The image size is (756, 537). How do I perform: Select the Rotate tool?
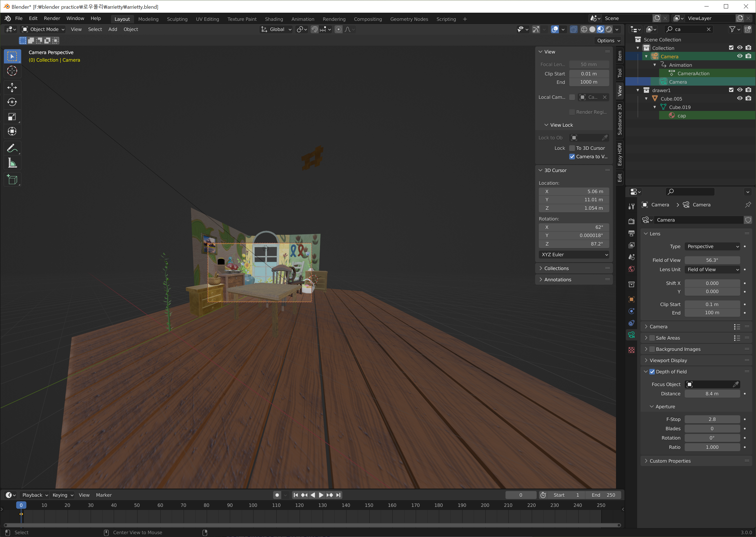coord(12,102)
